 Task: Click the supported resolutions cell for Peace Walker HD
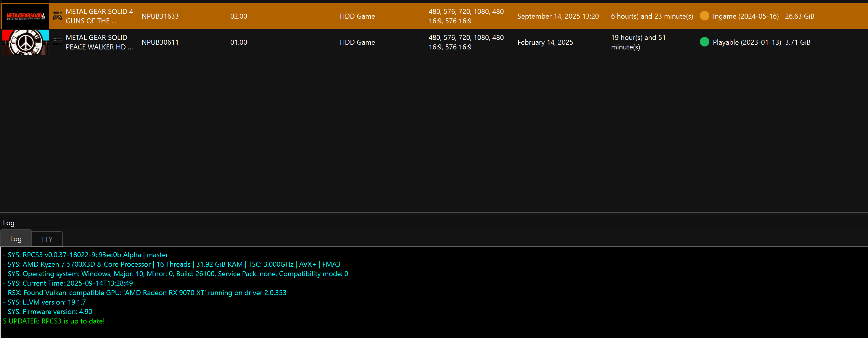[x=466, y=42]
